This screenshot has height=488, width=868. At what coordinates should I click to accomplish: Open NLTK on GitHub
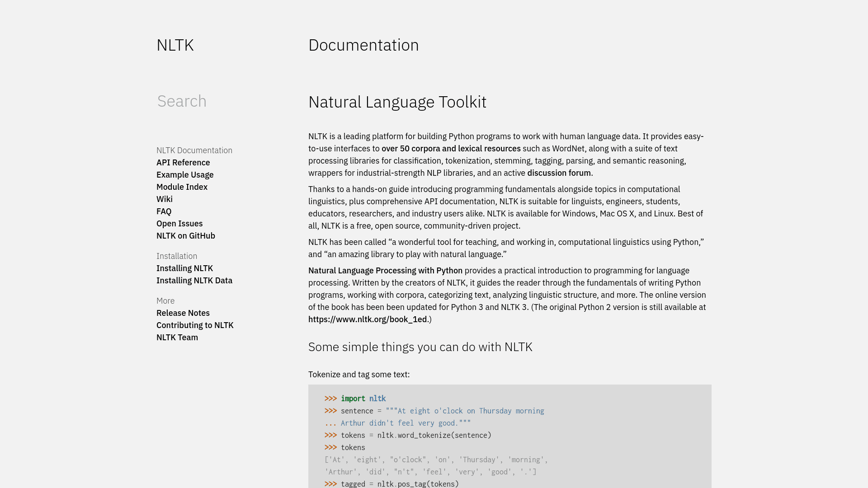click(186, 236)
